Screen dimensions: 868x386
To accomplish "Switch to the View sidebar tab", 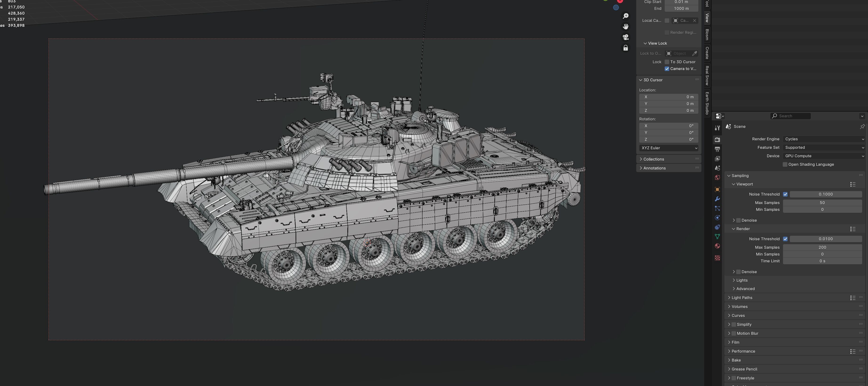I will (x=707, y=18).
